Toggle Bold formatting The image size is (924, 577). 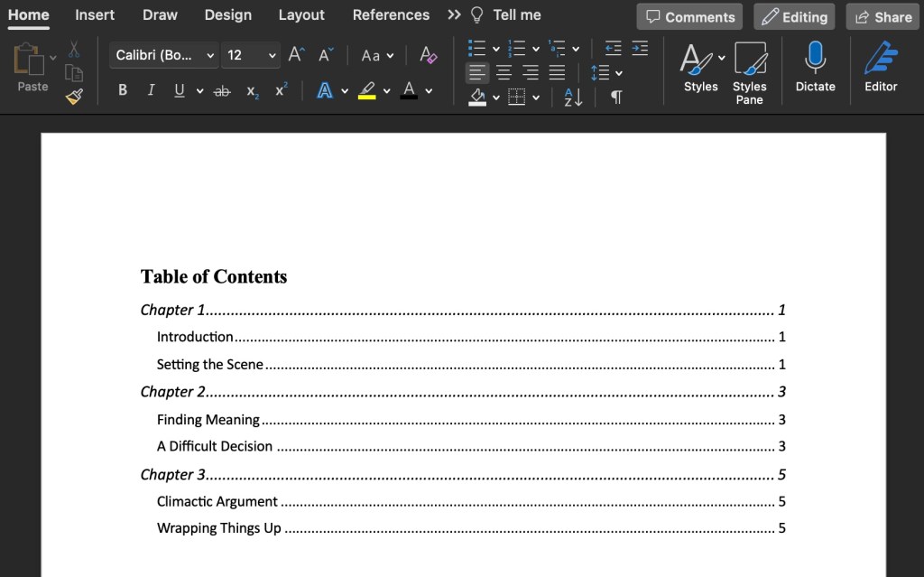(x=123, y=90)
